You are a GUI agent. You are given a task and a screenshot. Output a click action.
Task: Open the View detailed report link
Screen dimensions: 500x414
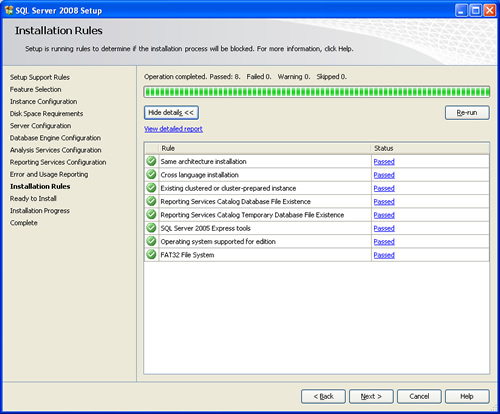173,129
